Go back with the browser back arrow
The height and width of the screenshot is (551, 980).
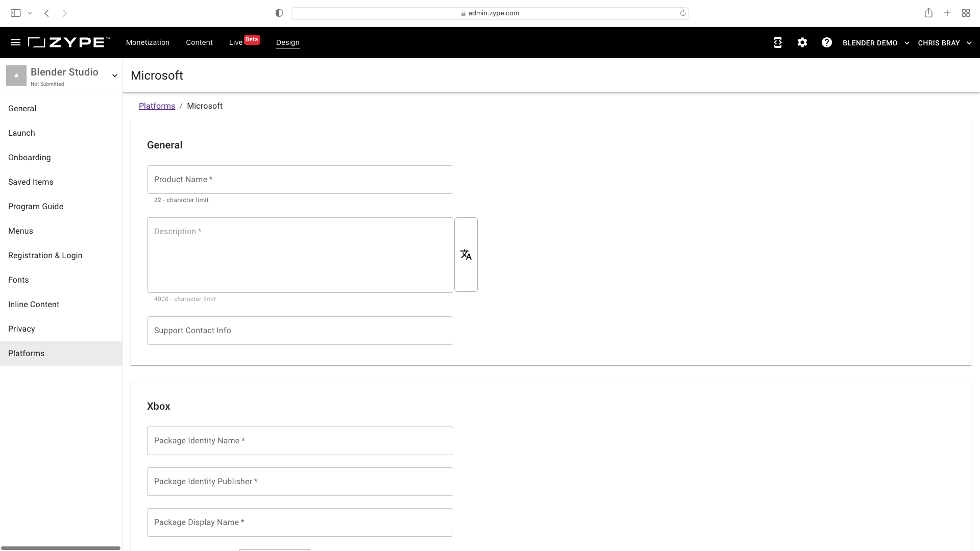click(x=46, y=13)
